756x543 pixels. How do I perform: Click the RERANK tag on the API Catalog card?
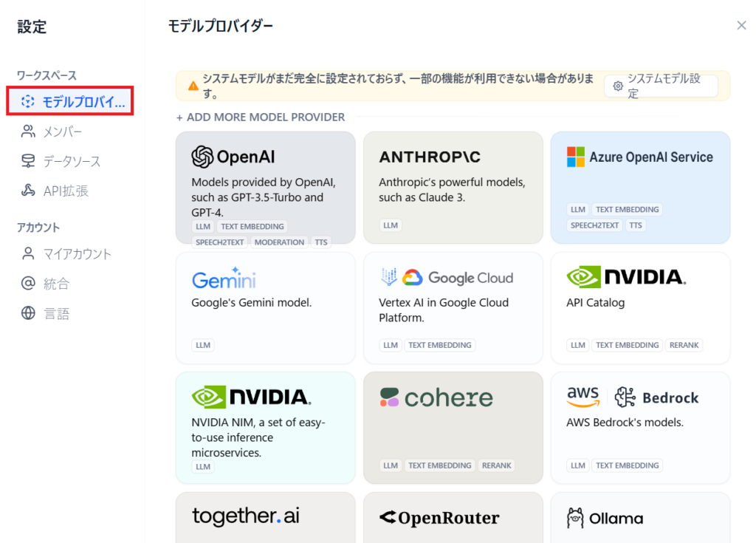click(x=684, y=345)
